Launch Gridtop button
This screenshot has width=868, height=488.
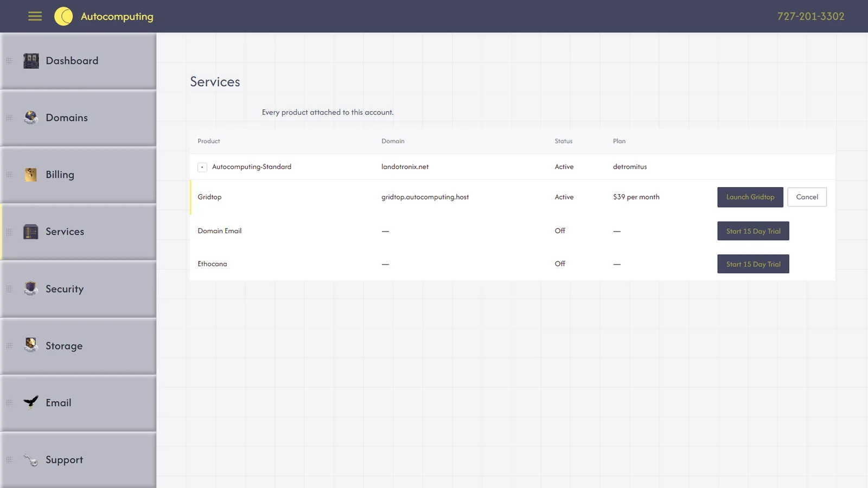click(750, 197)
